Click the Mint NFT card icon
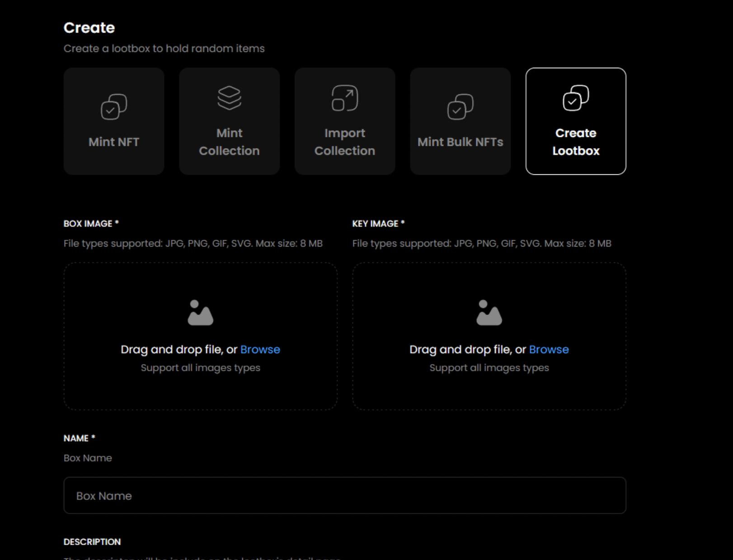The width and height of the screenshot is (733, 560). point(113,107)
